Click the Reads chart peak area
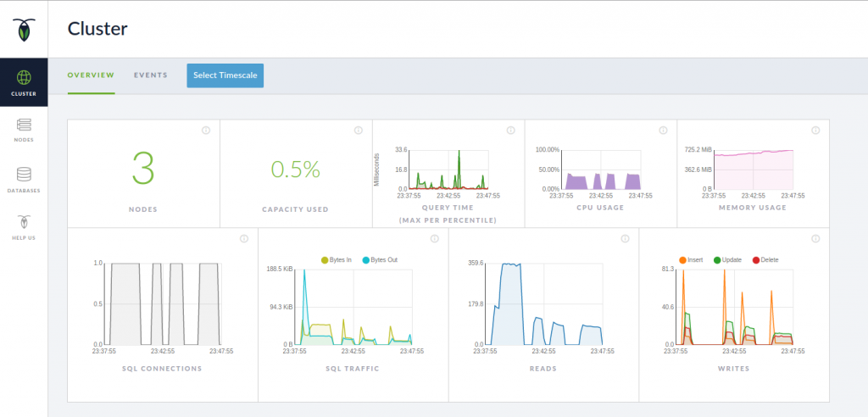The image size is (868, 417). coord(511,288)
